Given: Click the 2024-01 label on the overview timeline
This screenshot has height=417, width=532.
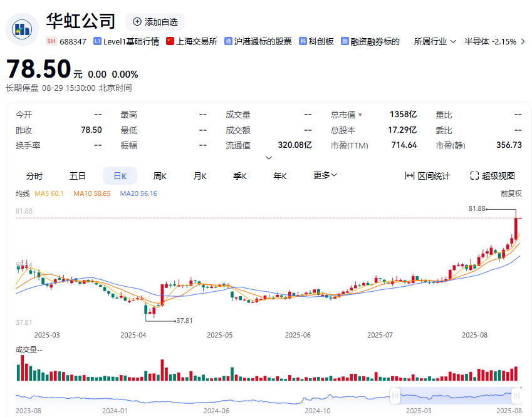Looking at the screenshot, I should tap(115, 411).
